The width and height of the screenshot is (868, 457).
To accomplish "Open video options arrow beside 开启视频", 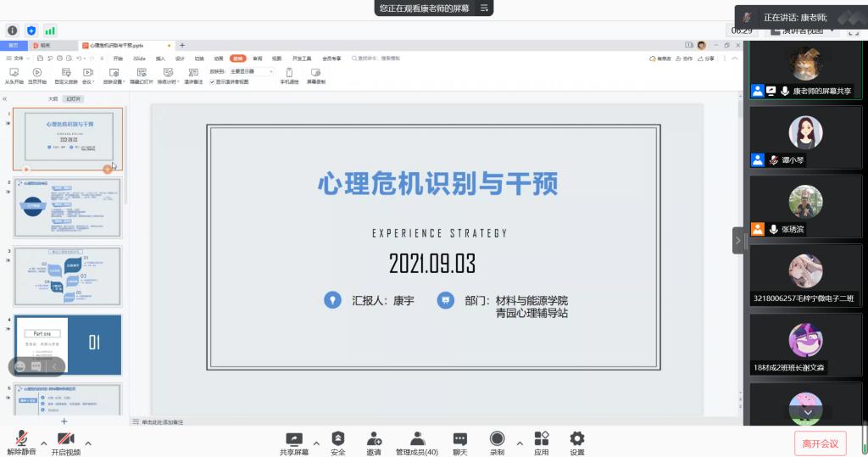I will pyautogui.click(x=88, y=443).
